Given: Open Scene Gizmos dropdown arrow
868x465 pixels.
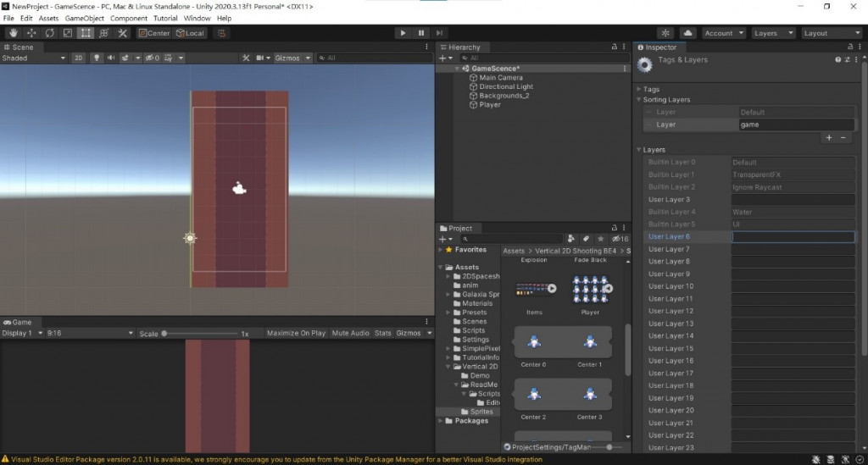Looking at the screenshot, I should 308,58.
